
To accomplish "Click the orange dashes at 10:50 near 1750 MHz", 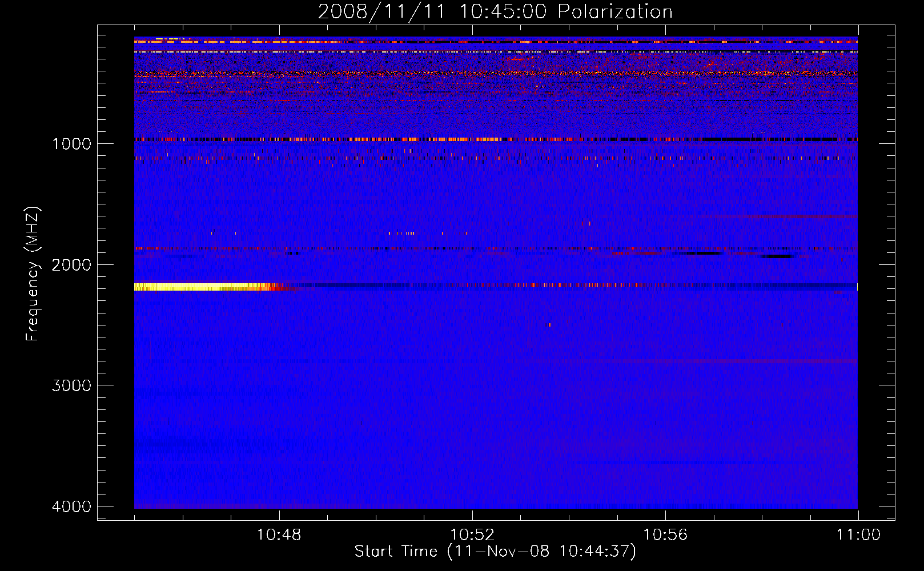I will point(403,233).
